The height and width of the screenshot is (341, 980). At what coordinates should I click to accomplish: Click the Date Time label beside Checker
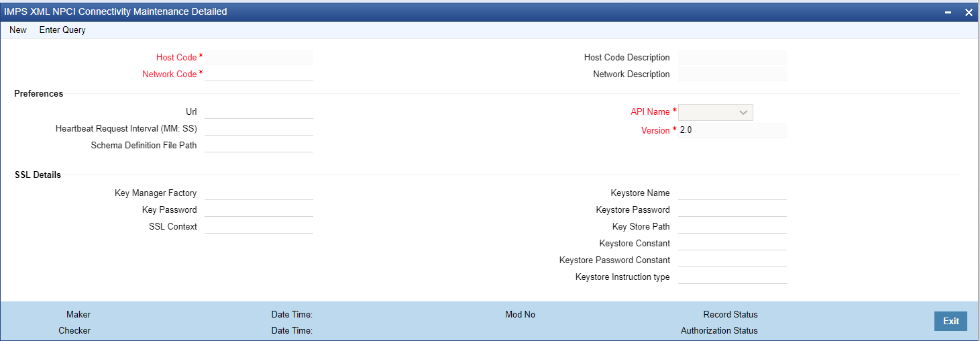292,330
